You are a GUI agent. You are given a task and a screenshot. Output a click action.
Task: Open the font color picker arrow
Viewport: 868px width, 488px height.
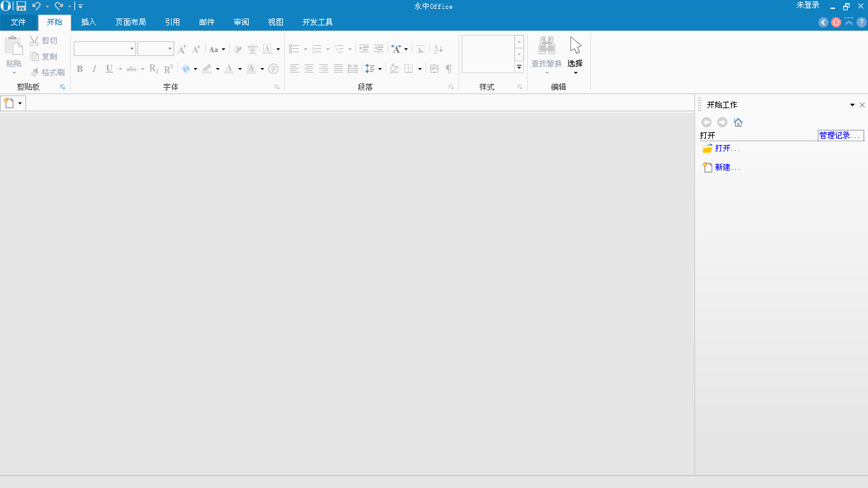point(240,69)
